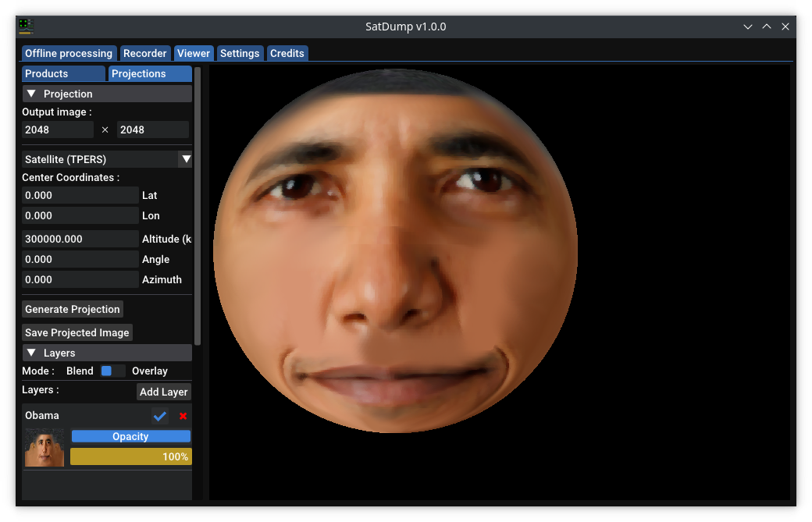Click the output image width field

click(x=58, y=130)
